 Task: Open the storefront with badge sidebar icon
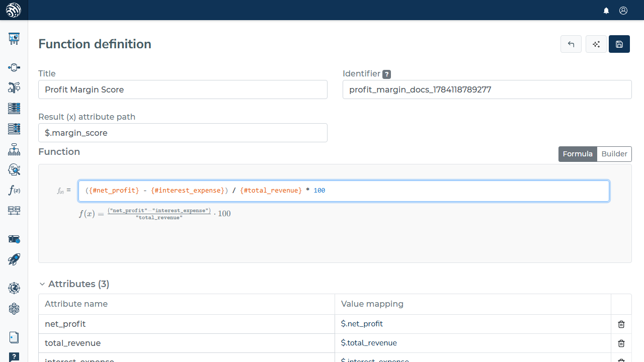[14, 239]
